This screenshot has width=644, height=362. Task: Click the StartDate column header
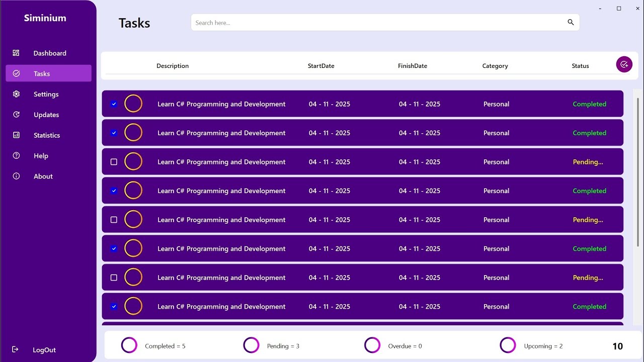click(321, 66)
